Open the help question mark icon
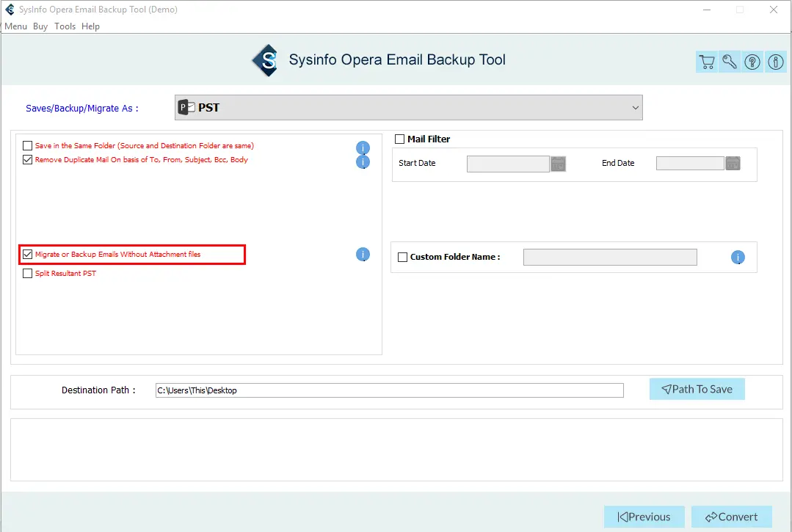792x532 pixels. tap(752, 62)
